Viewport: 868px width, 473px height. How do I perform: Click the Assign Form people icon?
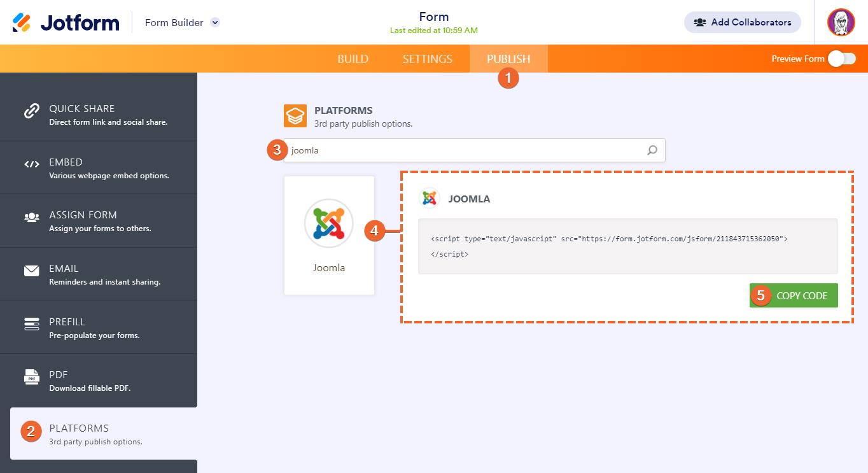click(x=32, y=217)
